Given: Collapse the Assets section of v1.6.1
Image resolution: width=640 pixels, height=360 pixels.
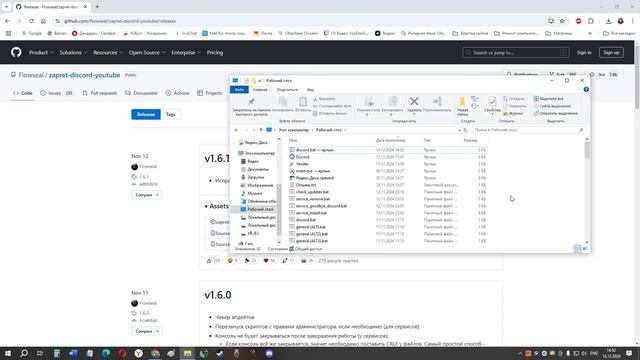Looking at the screenshot, I should pyautogui.click(x=216, y=206).
